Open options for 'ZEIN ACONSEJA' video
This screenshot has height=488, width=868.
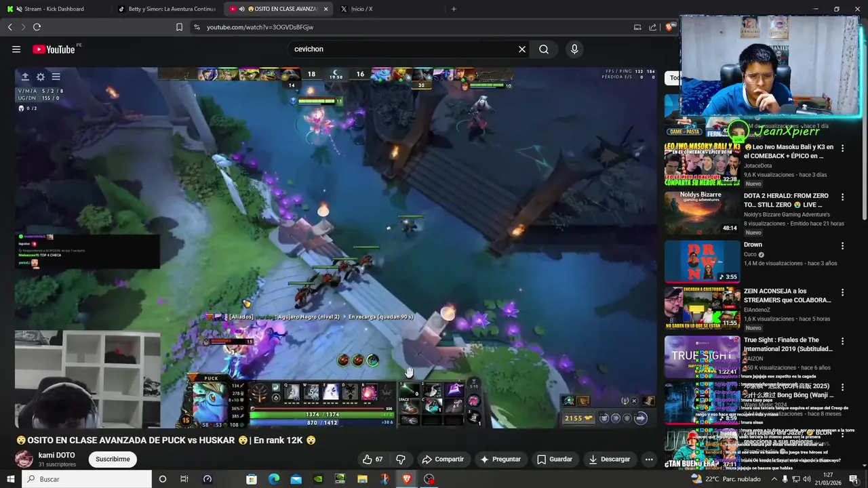coord(842,292)
